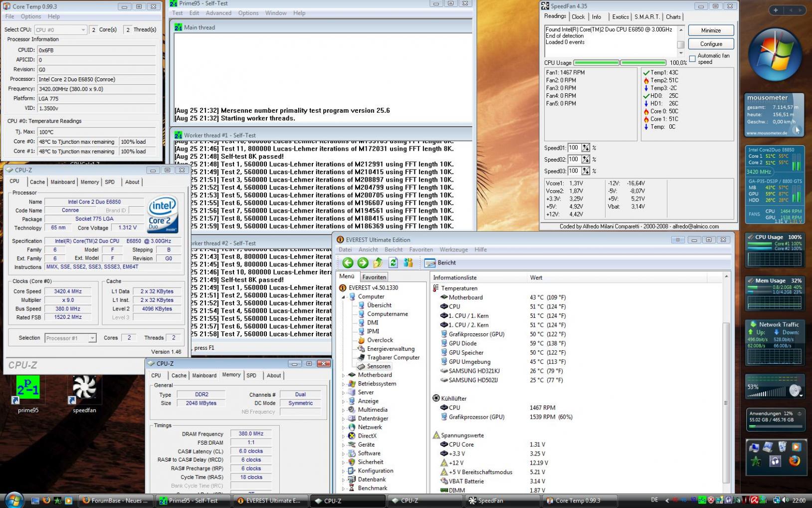Open the media player icon in sidebar launcher
The image size is (812, 508).
coord(796,447)
